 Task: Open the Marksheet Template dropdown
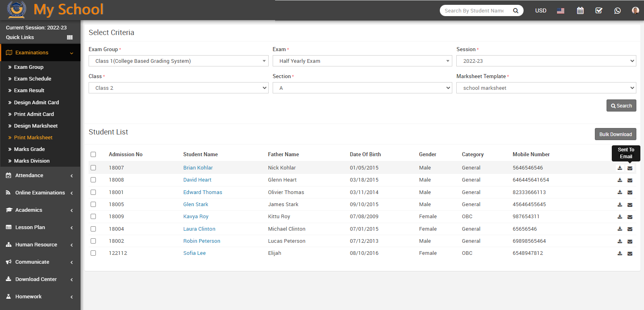pos(546,88)
